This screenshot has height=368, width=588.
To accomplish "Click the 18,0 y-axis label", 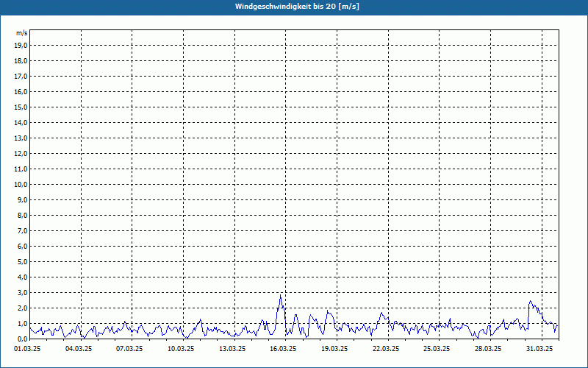I will 21,61.
